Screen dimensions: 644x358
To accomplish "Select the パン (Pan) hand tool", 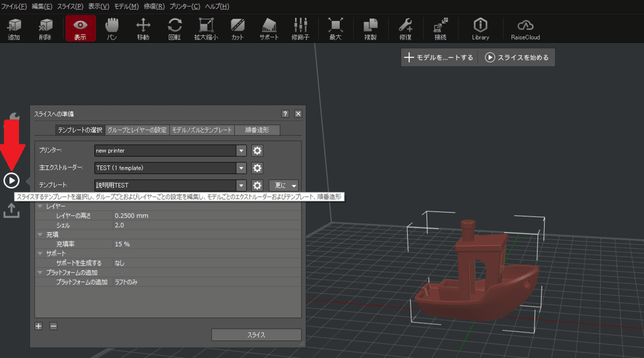I will pos(112,28).
